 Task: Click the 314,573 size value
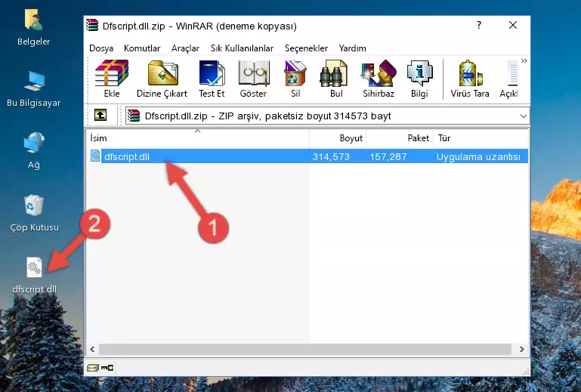(331, 157)
